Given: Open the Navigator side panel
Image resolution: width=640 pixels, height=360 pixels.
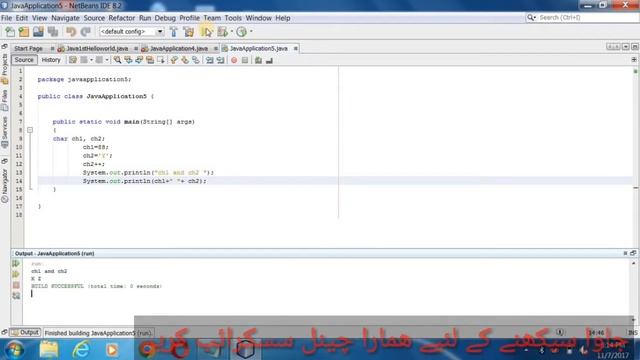Looking at the screenshot, I should [x=4, y=186].
